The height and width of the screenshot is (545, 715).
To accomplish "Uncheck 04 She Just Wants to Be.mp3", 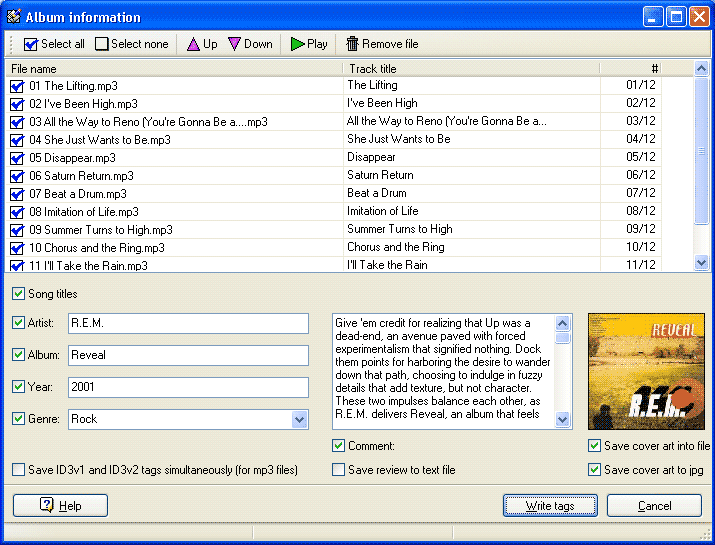I will pos(17,140).
